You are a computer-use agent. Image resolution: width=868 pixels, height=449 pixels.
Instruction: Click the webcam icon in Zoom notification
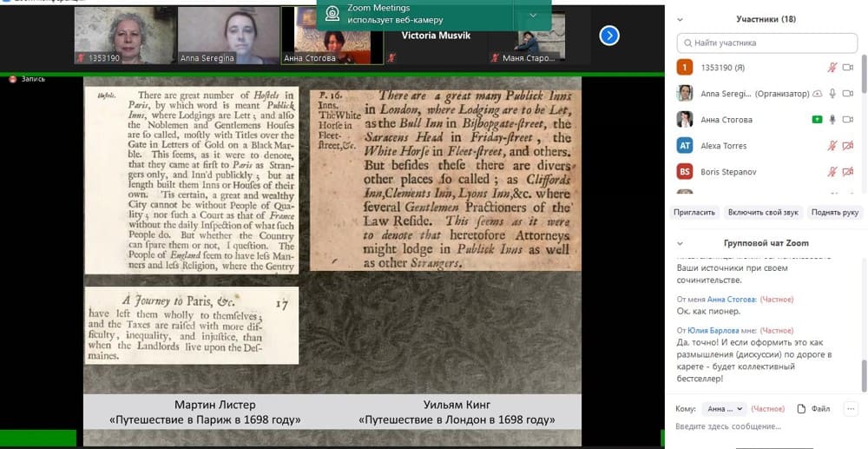(332, 14)
